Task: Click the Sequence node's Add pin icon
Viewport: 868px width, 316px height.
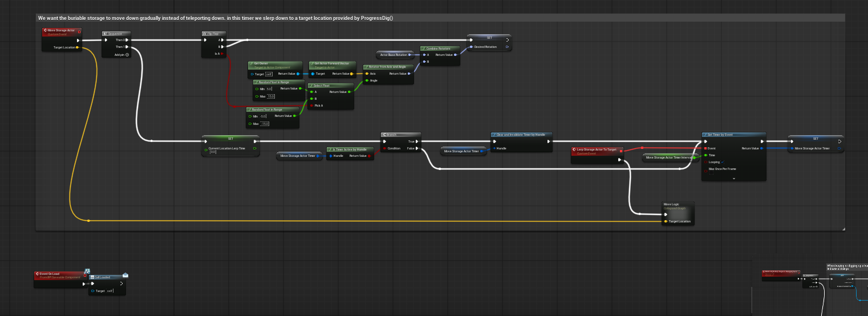Action: point(127,55)
